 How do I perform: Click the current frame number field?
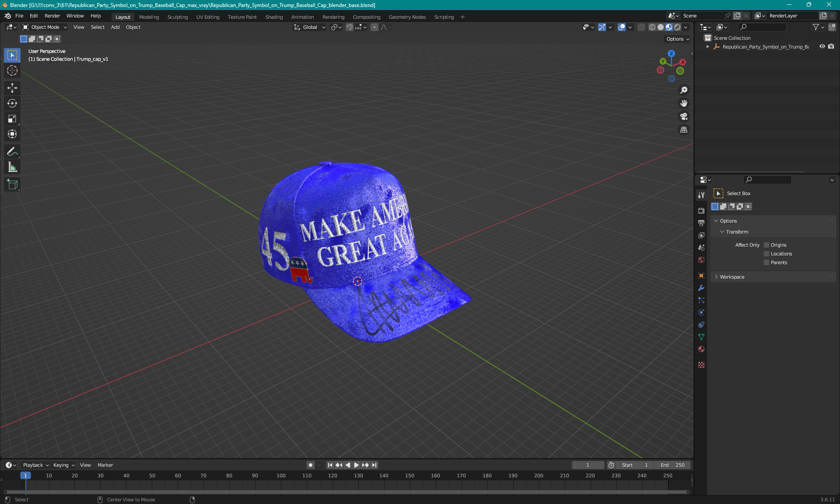coord(588,465)
